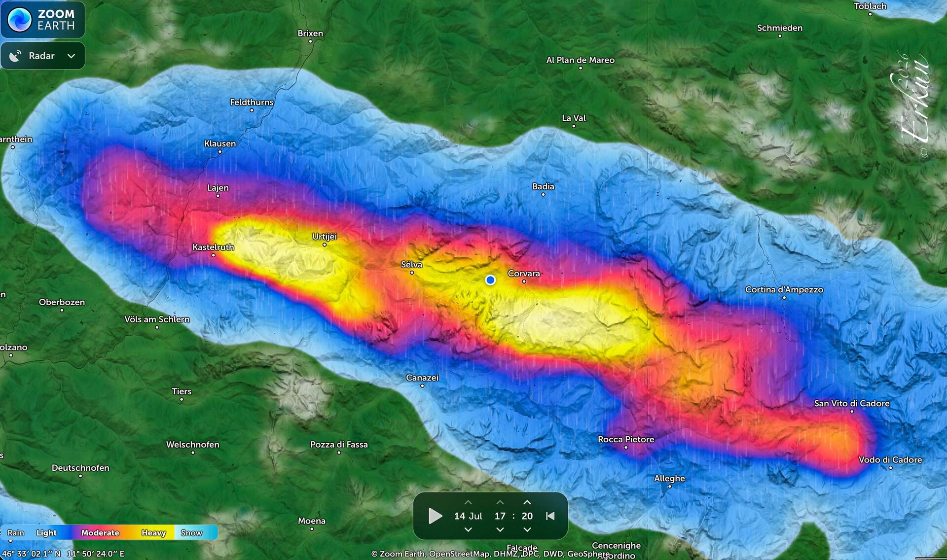Screen dimensions: 947x560
Task: Click the Kastelruth town label
Action: (213, 247)
